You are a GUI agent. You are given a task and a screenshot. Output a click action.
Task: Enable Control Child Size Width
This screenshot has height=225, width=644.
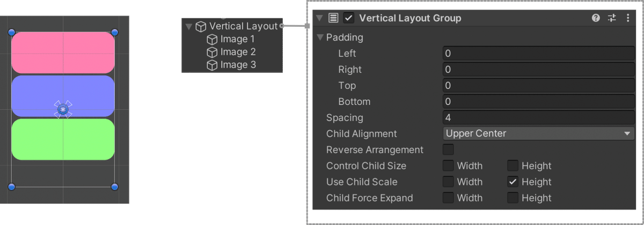448,166
